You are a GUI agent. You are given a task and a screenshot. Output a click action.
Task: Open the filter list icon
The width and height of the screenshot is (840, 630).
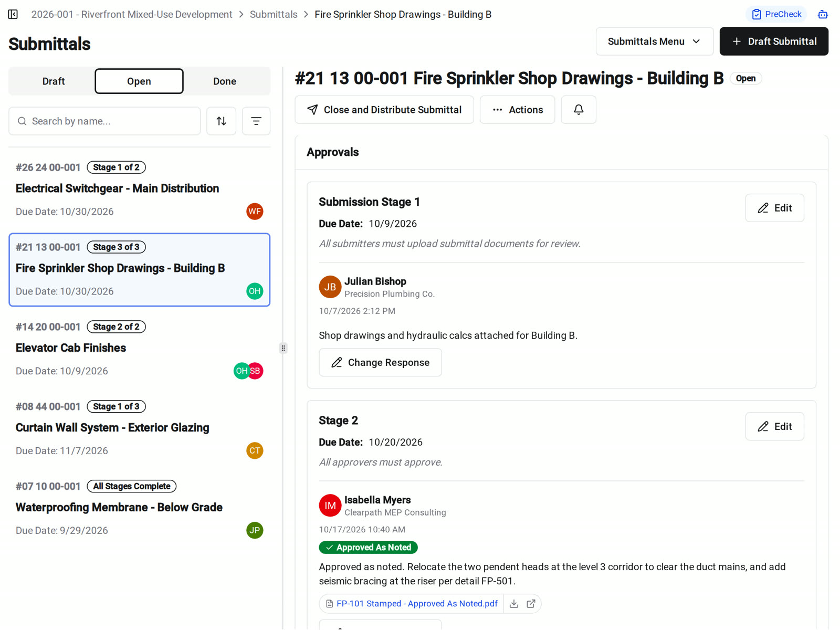tap(256, 121)
